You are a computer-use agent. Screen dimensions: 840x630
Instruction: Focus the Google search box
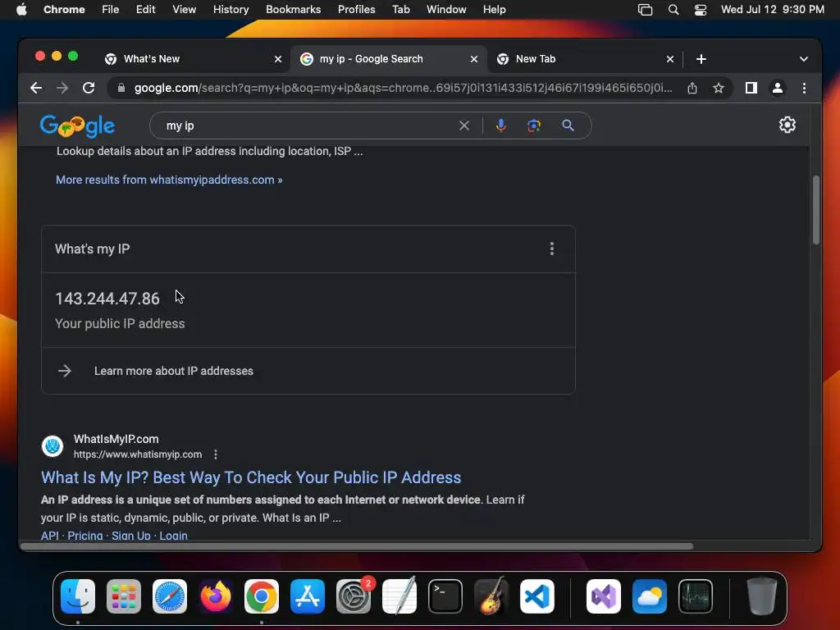click(311, 126)
